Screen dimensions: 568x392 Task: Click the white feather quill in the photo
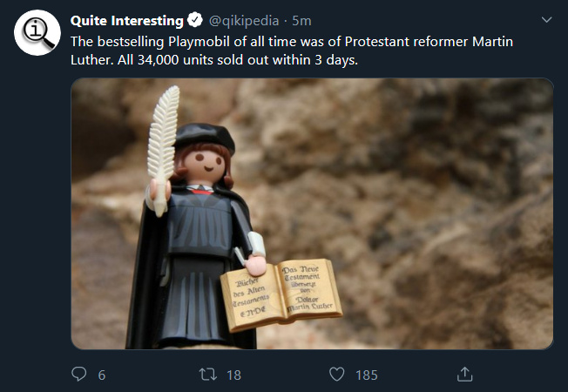pos(163,151)
